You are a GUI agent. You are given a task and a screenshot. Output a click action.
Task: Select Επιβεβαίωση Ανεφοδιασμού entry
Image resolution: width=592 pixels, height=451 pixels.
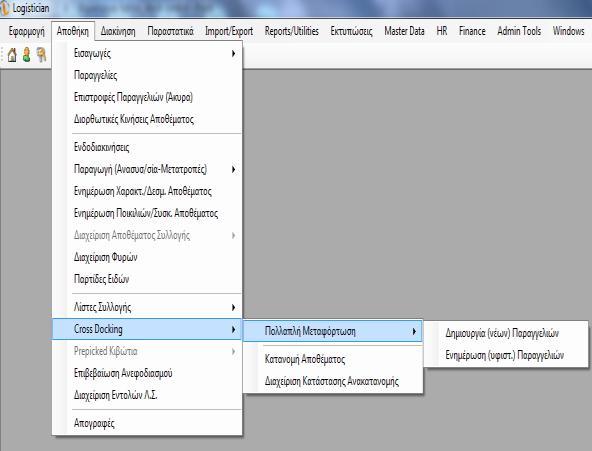click(147, 373)
